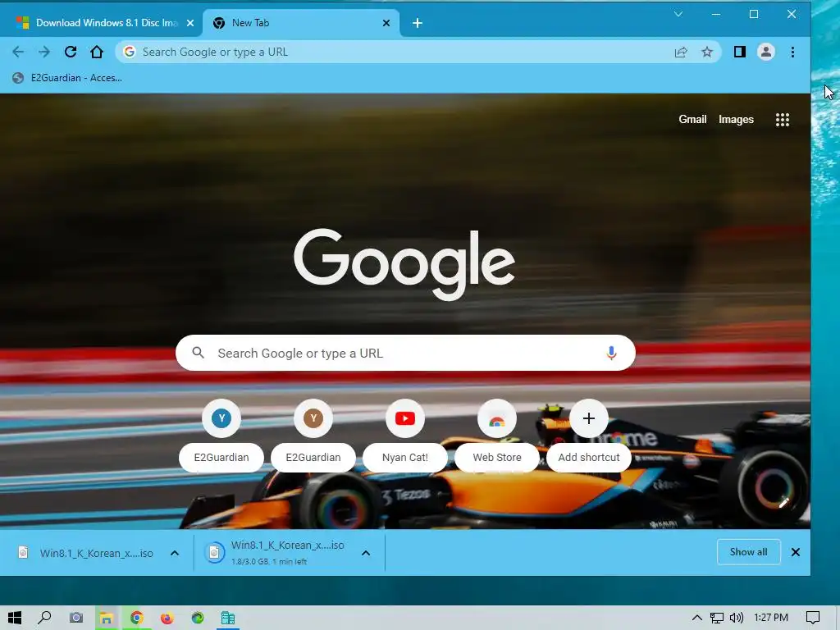Open the tab search chevron
Screen dimensions: 840x630
[678, 14]
